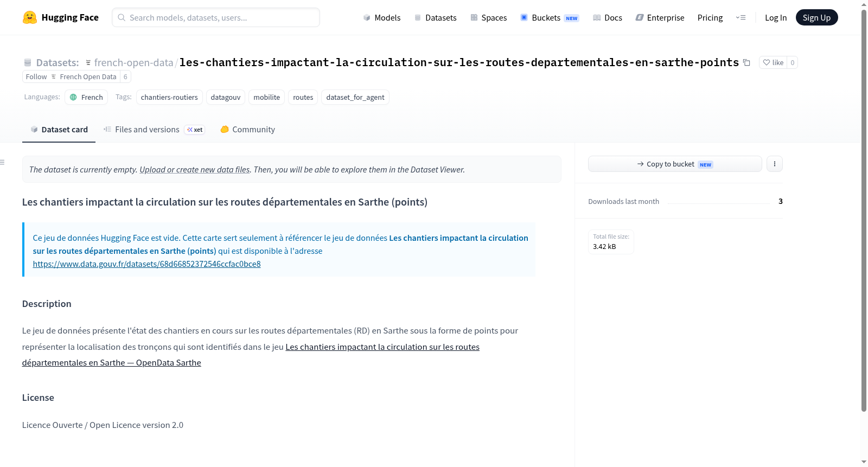Open Buckets in the navigation bar
This screenshot has width=868, height=467.
click(x=550, y=17)
